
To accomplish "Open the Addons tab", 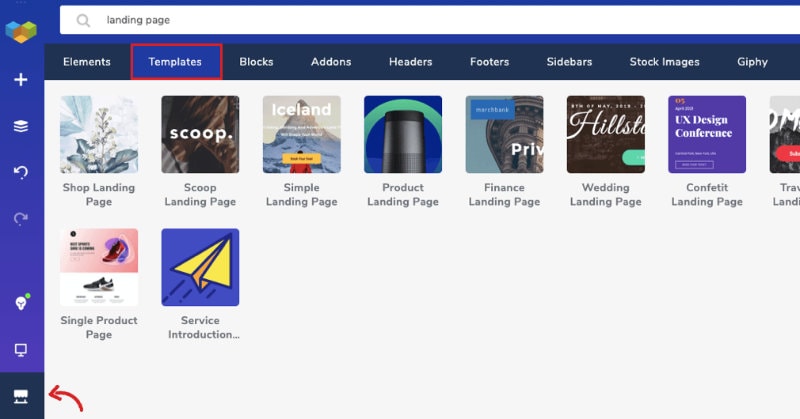I will 331,62.
